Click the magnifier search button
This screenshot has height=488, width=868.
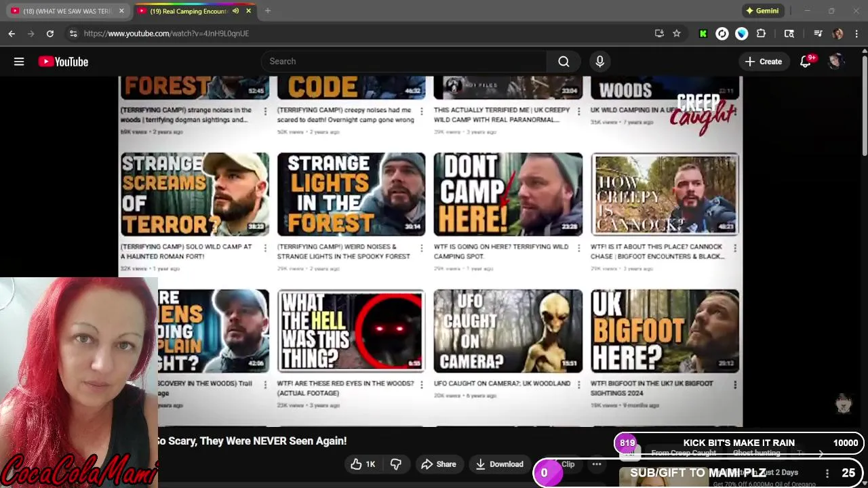(x=564, y=62)
